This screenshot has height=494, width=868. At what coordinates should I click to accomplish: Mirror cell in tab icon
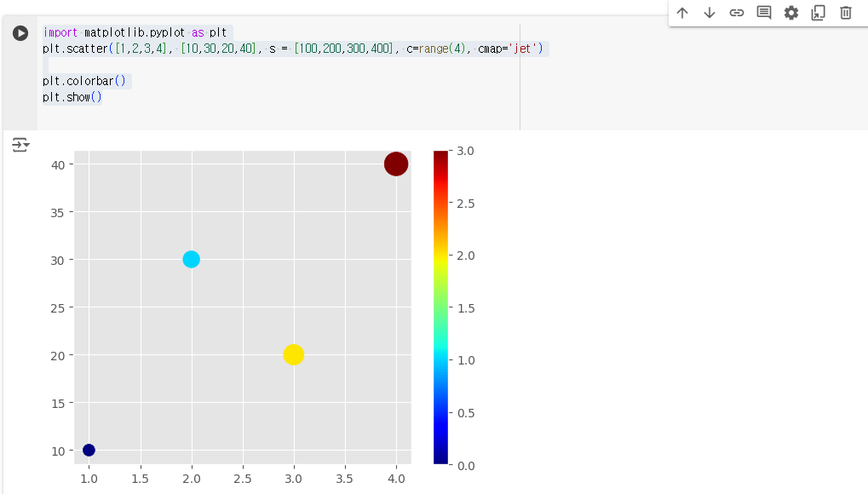819,13
